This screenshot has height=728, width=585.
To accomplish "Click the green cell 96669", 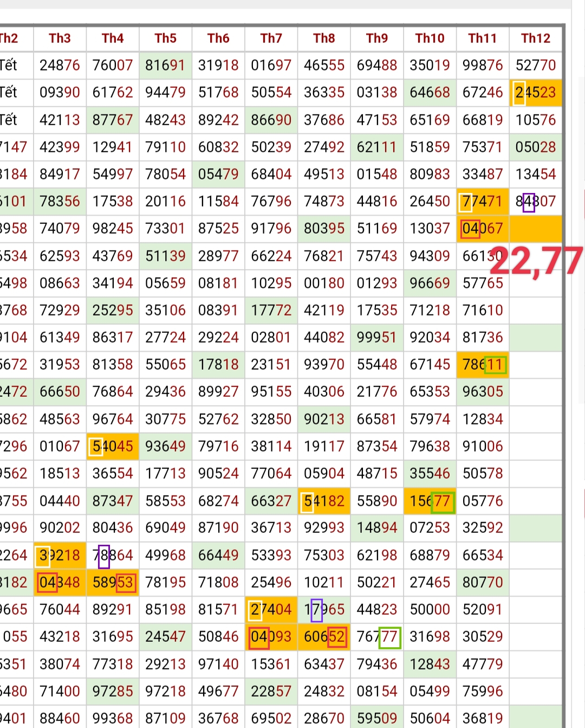I will point(430,283).
